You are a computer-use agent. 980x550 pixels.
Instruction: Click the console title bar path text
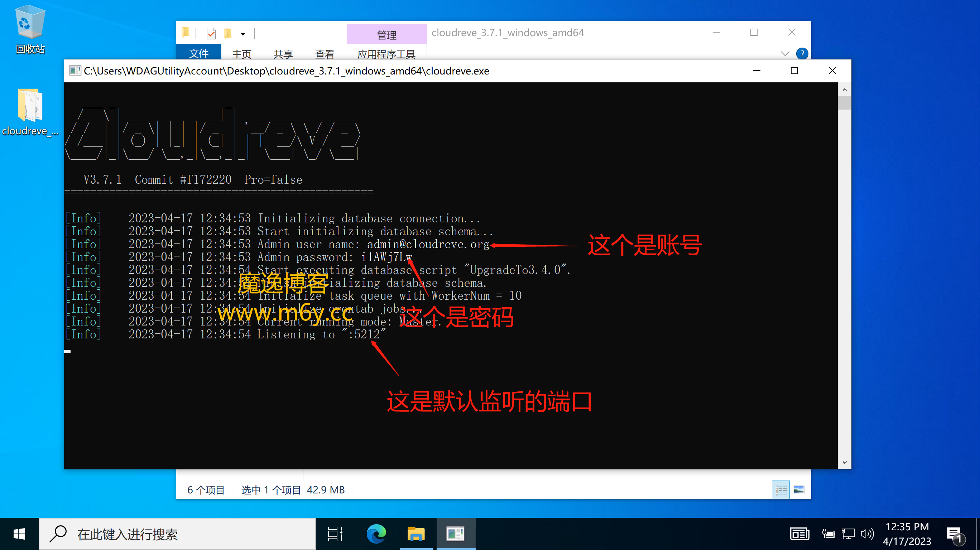click(287, 71)
